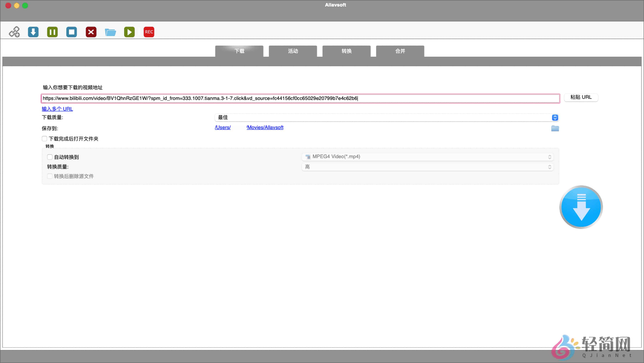
Task: Click the REC recording icon
Action: (149, 32)
